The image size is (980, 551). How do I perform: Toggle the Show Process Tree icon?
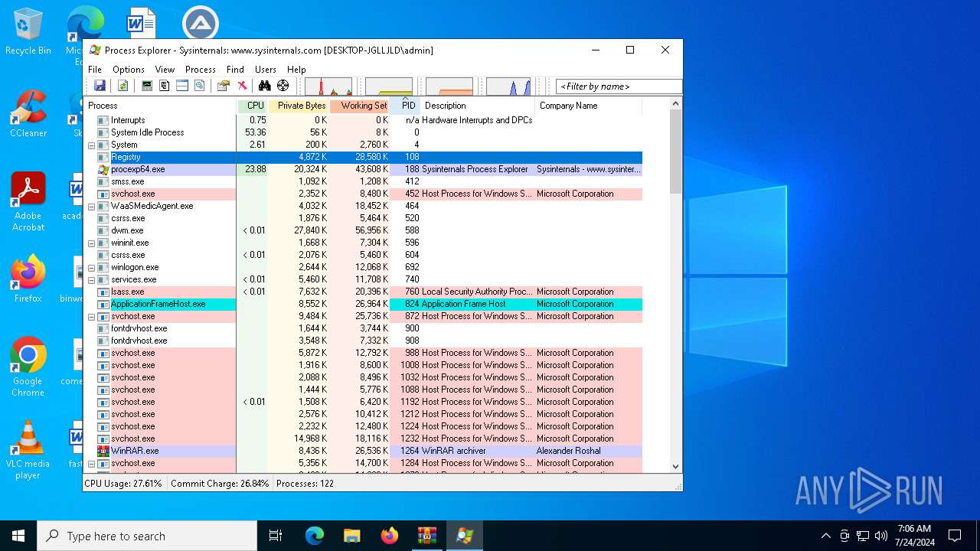coord(164,86)
